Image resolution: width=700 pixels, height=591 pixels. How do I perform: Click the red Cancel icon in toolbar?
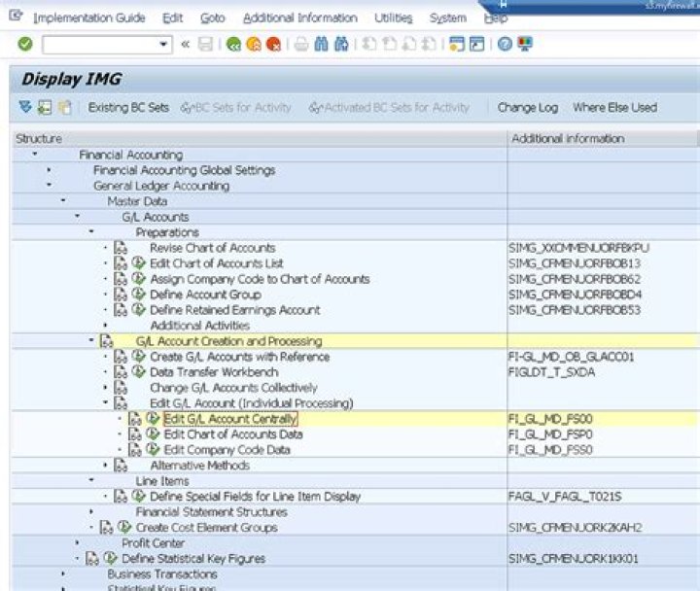click(274, 45)
